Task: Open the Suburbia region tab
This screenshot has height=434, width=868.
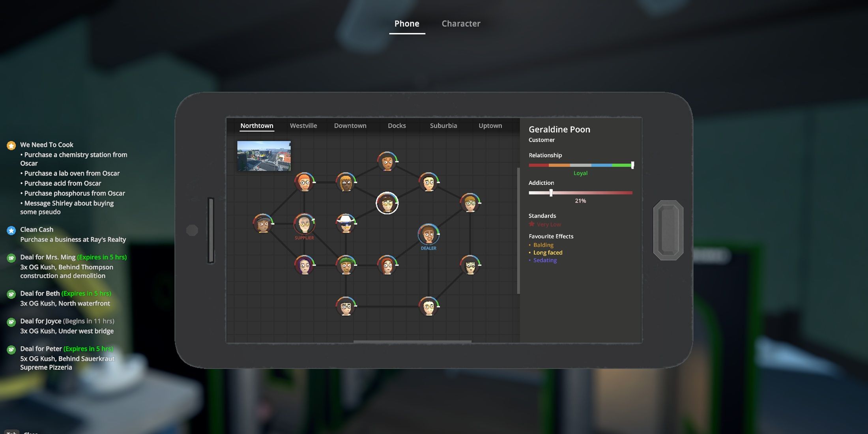Action: [x=443, y=125]
